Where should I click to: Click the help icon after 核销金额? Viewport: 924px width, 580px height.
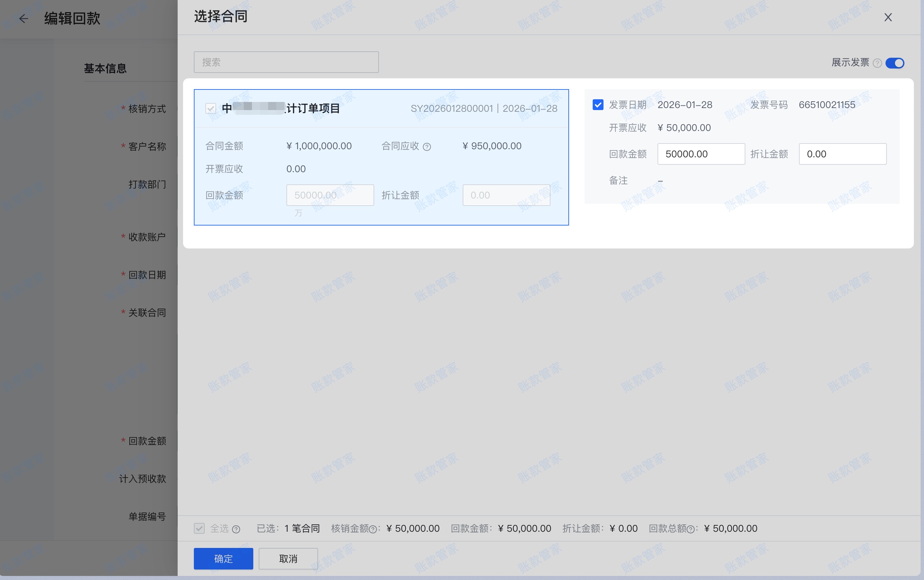click(x=373, y=529)
